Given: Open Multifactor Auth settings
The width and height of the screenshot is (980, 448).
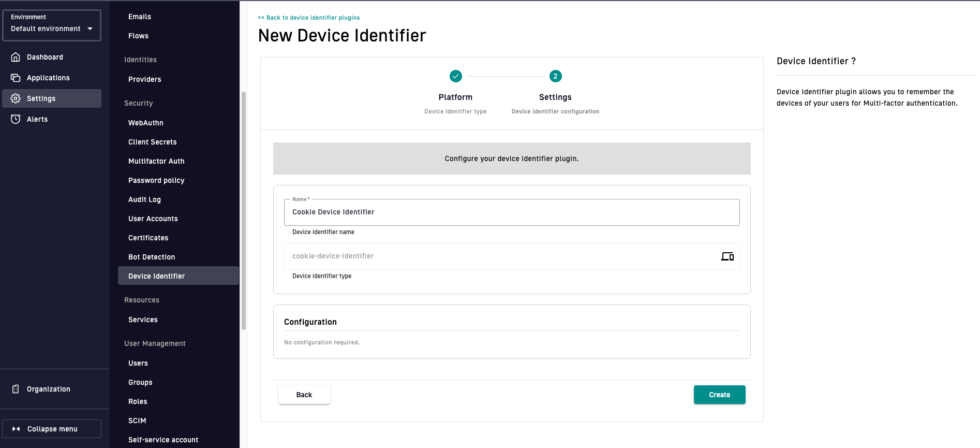Looking at the screenshot, I should 156,161.
